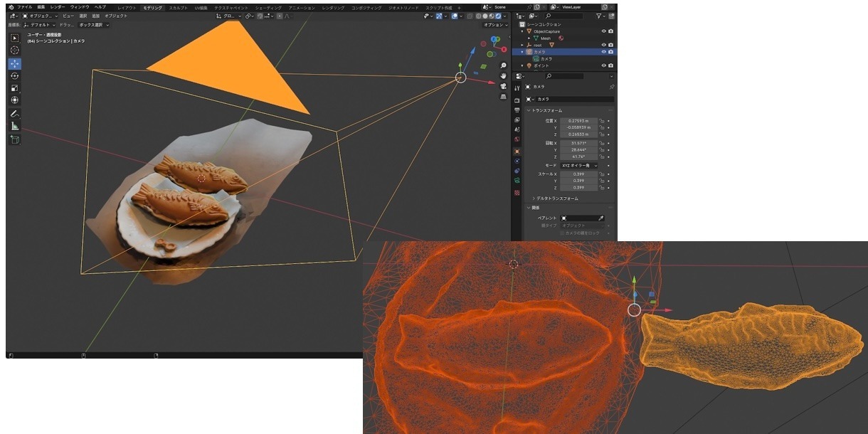Select the Annotate pencil tool
Image resolution: width=868 pixels, height=434 pixels.
pyautogui.click(x=14, y=113)
